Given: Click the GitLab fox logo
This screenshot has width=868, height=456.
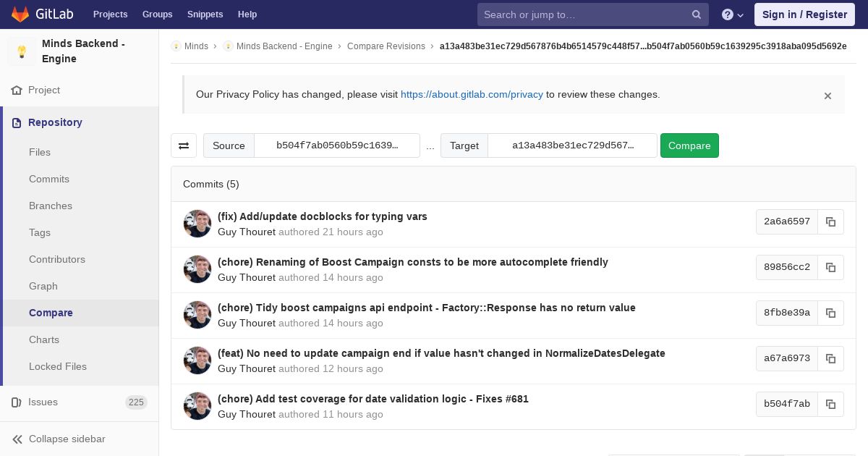Looking at the screenshot, I should click(x=20, y=14).
